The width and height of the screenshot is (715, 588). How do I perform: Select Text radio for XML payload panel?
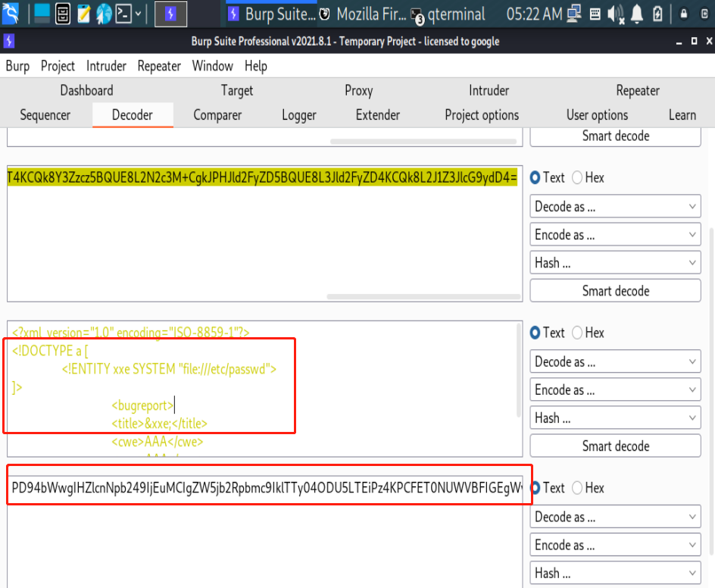pos(535,333)
